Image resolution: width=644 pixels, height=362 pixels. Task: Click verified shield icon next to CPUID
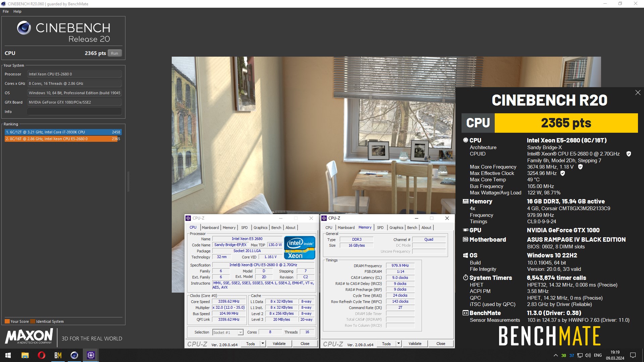pyautogui.click(x=629, y=154)
